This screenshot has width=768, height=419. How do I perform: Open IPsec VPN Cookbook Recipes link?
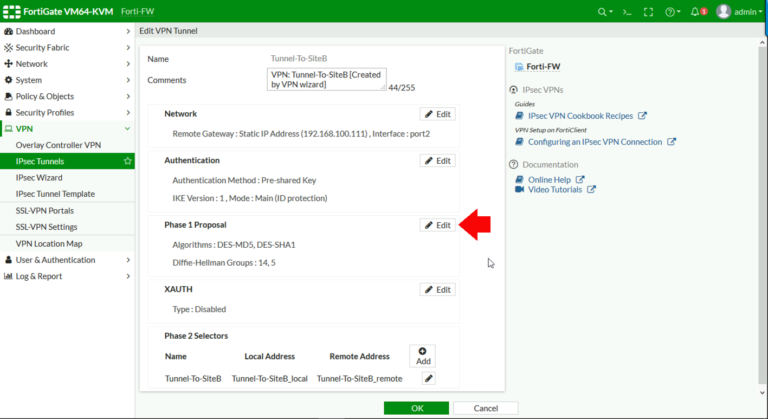tap(580, 116)
